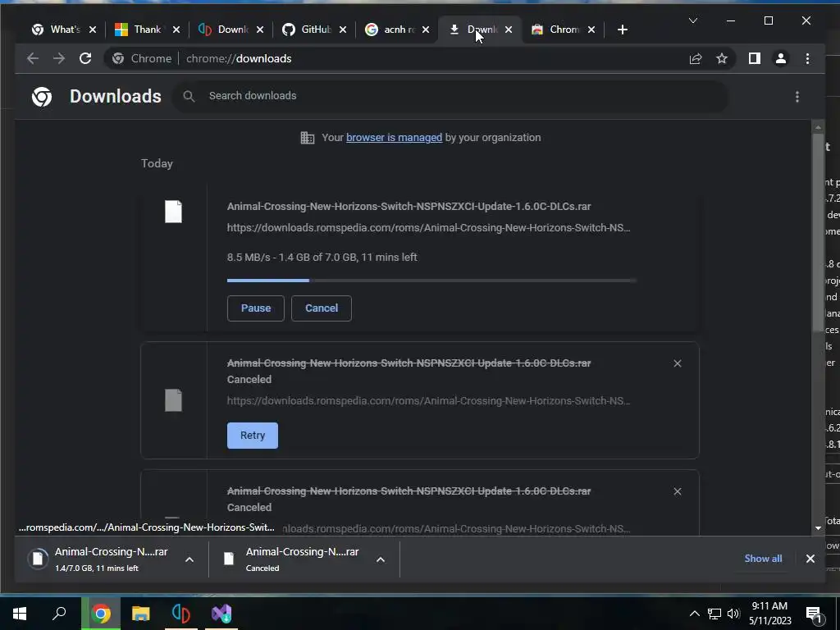The height and width of the screenshot is (630, 840).
Task: Show all downloads
Action: (763, 559)
